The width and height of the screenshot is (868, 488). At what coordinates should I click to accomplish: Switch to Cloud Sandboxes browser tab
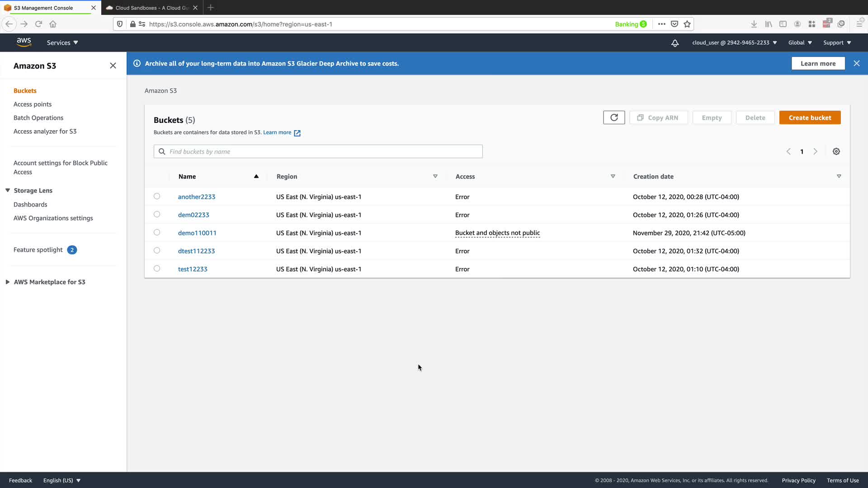(151, 8)
